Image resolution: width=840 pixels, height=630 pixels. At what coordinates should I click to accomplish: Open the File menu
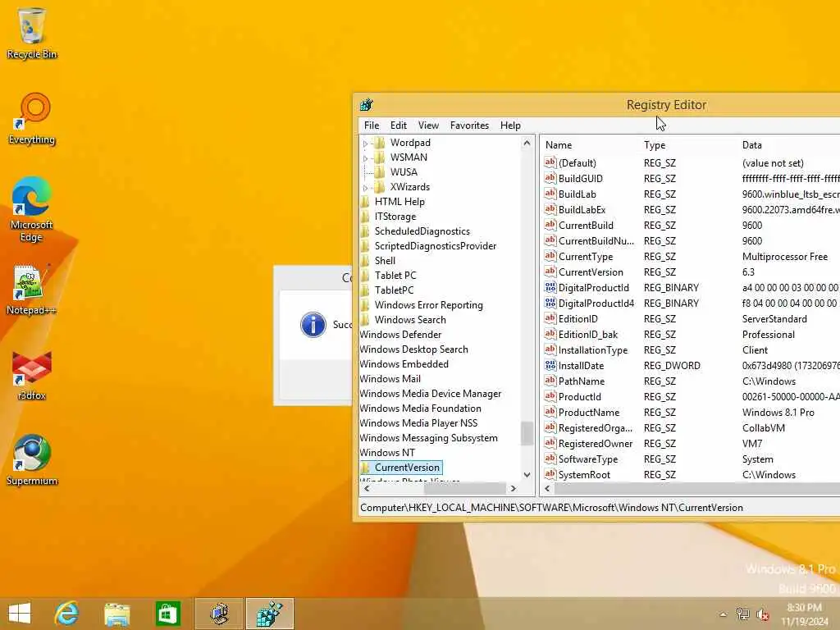pyautogui.click(x=372, y=126)
